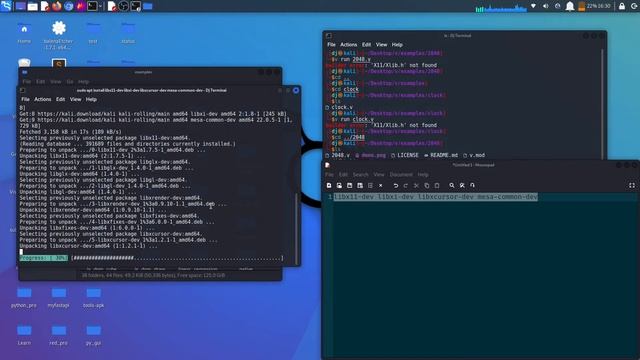Open the notifications bell in the panel
The image size is (640, 360).
tap(570, 6)
